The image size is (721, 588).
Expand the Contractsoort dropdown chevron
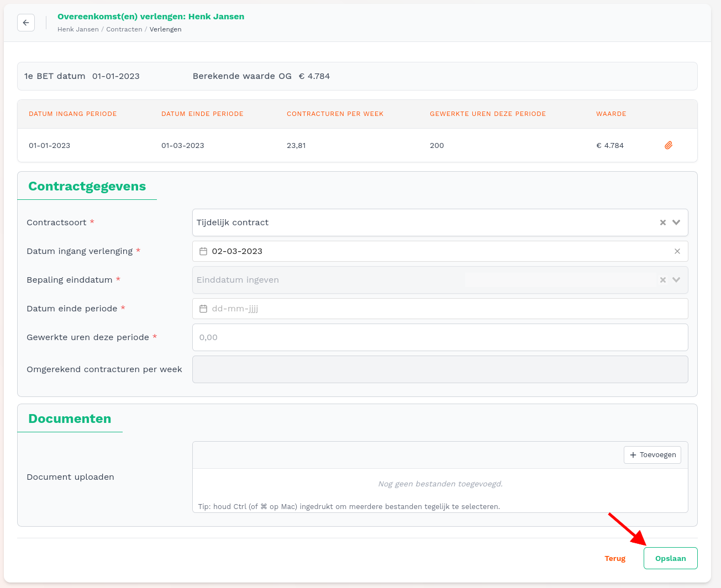[x=676, y=223]
